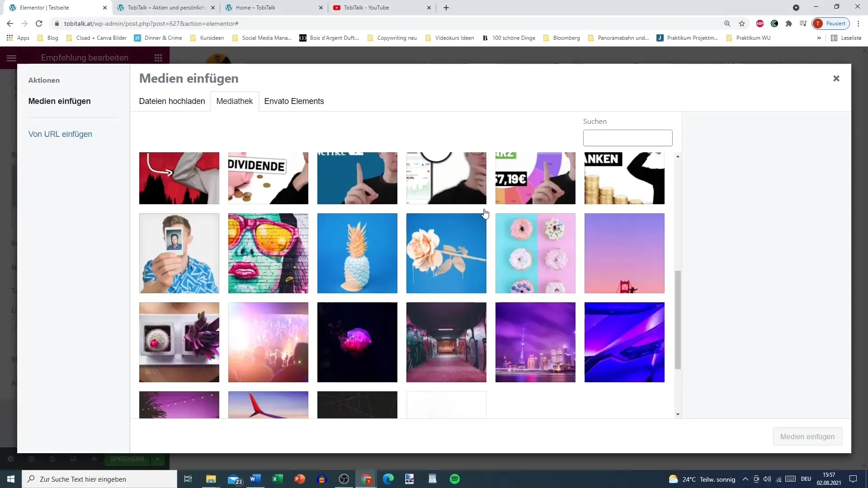Open PowerPoint from the taskbar

299,479
